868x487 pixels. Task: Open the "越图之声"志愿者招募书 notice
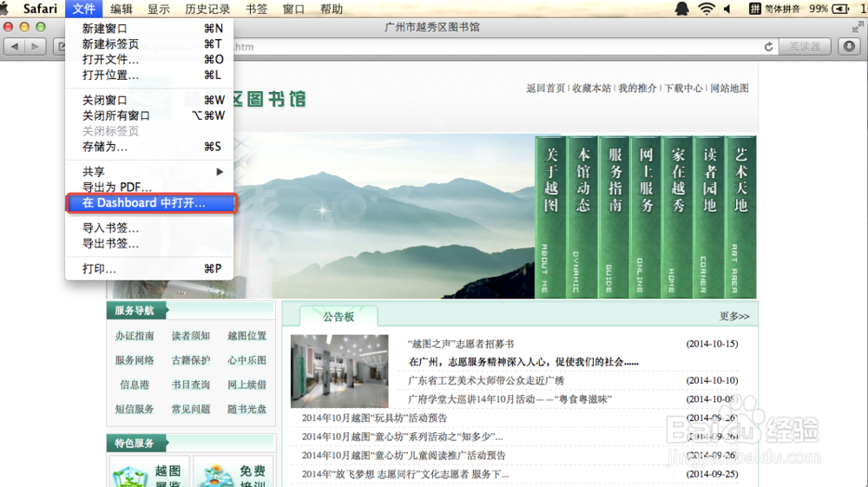coord(461,344)
